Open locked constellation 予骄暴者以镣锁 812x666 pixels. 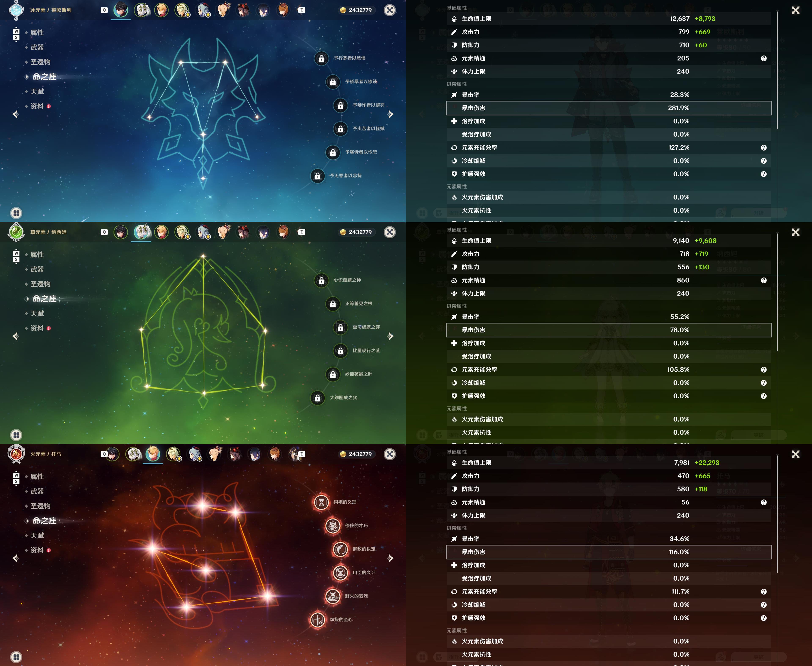(333, 82)
